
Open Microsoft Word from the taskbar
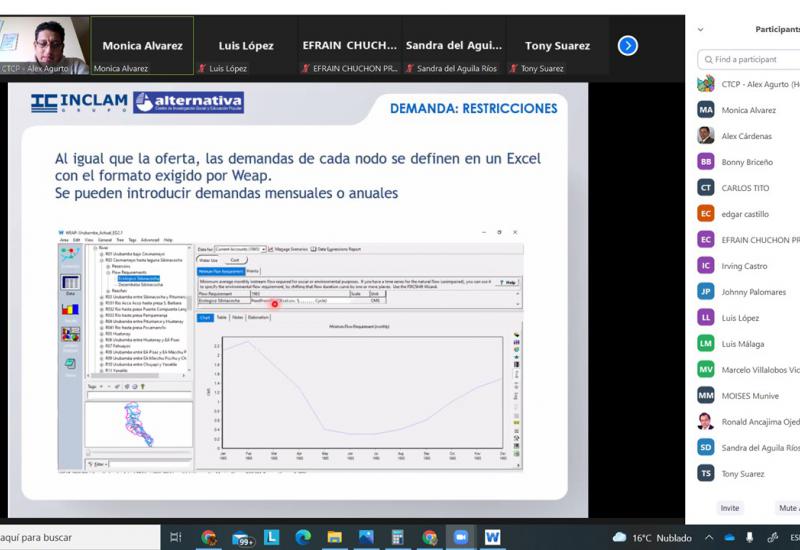click(x=492, y=538)
